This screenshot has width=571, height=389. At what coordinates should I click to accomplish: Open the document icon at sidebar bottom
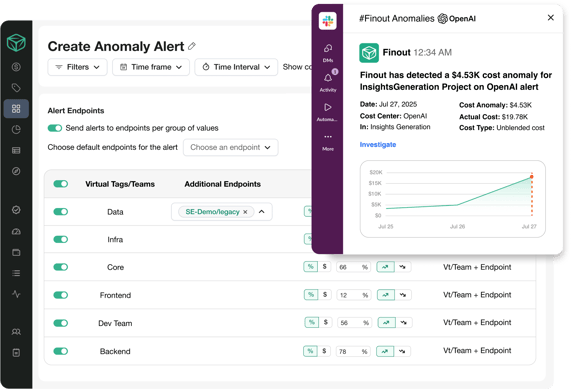coord(16,353)
